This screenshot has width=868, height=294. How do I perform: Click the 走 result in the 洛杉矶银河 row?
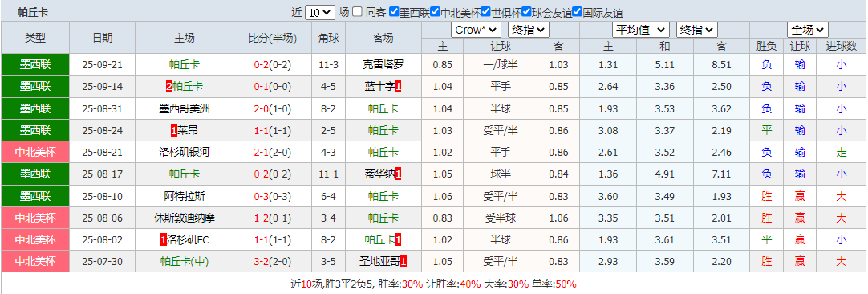tap(841, 153)
